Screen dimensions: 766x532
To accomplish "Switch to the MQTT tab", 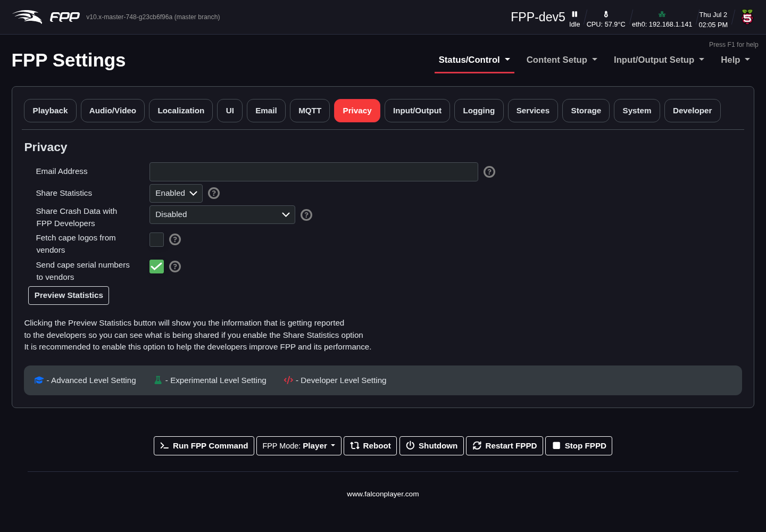I will [310, 111].
